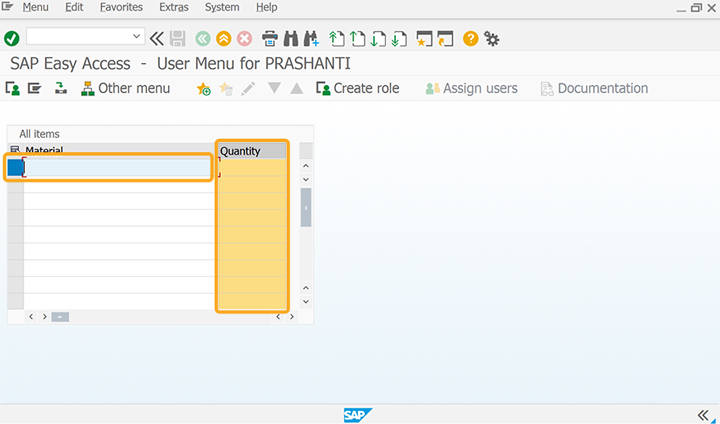Click the right arrow beside the horizontal scrollbar thumb
This screenshot has height=424, width=720.
pos(45,317)
